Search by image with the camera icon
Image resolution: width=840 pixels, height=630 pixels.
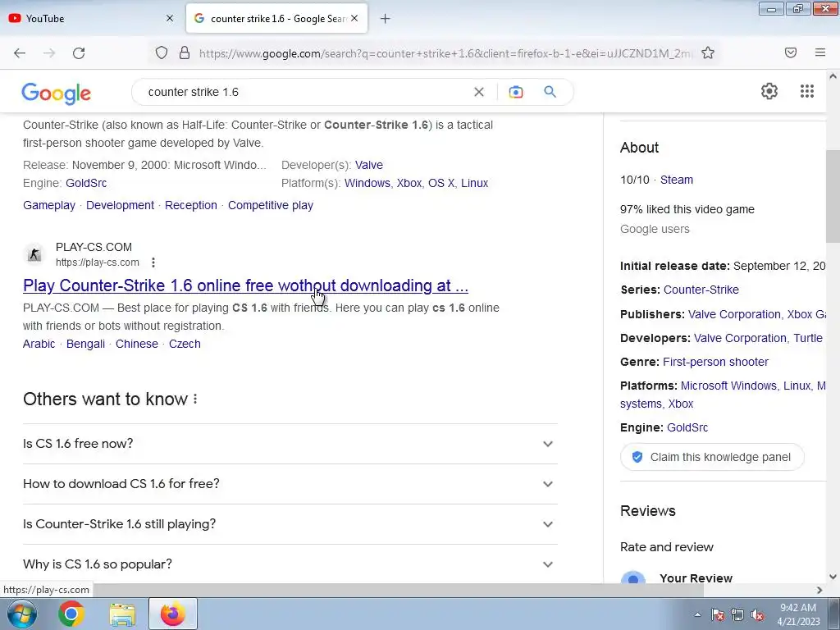click(x=516, y=92)
